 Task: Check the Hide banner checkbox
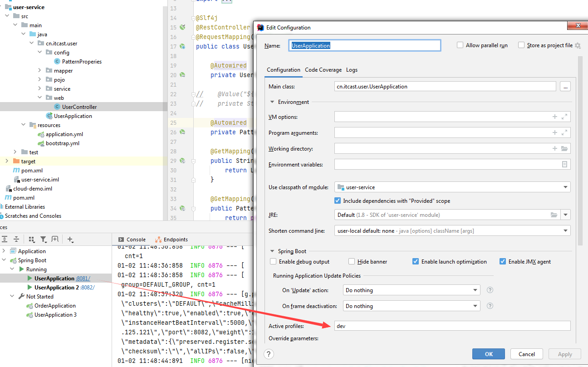352,261
